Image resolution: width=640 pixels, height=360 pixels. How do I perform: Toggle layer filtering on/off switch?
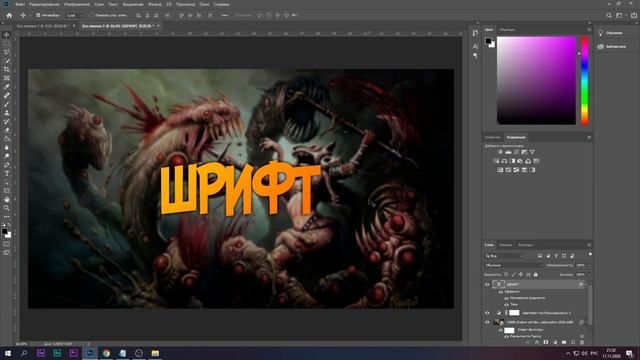click(x=590, y=254)
